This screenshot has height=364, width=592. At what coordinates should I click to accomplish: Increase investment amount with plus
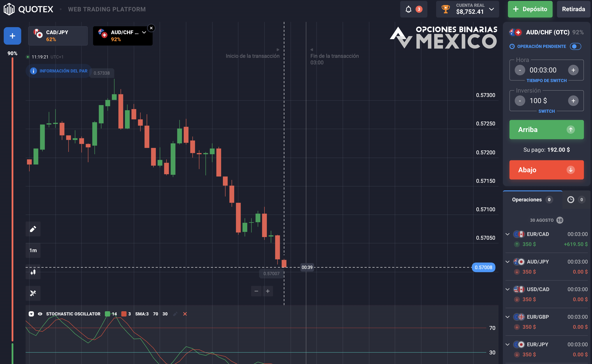573,101
